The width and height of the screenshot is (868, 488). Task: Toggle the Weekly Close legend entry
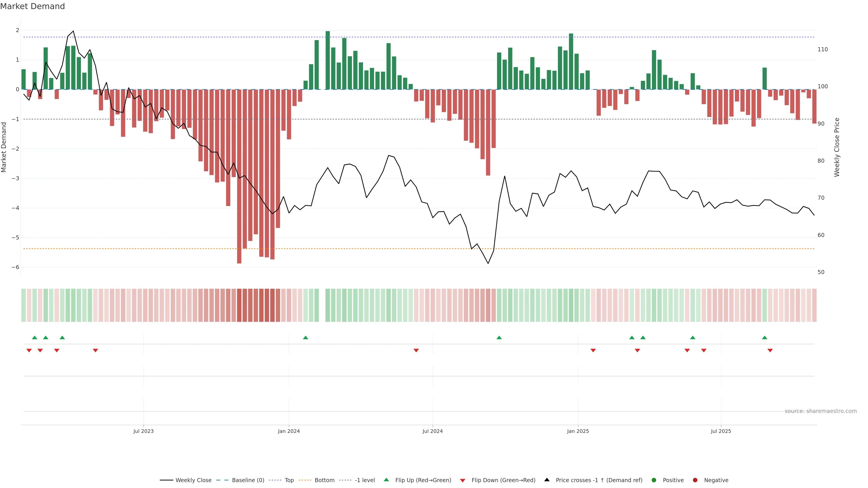193,480
